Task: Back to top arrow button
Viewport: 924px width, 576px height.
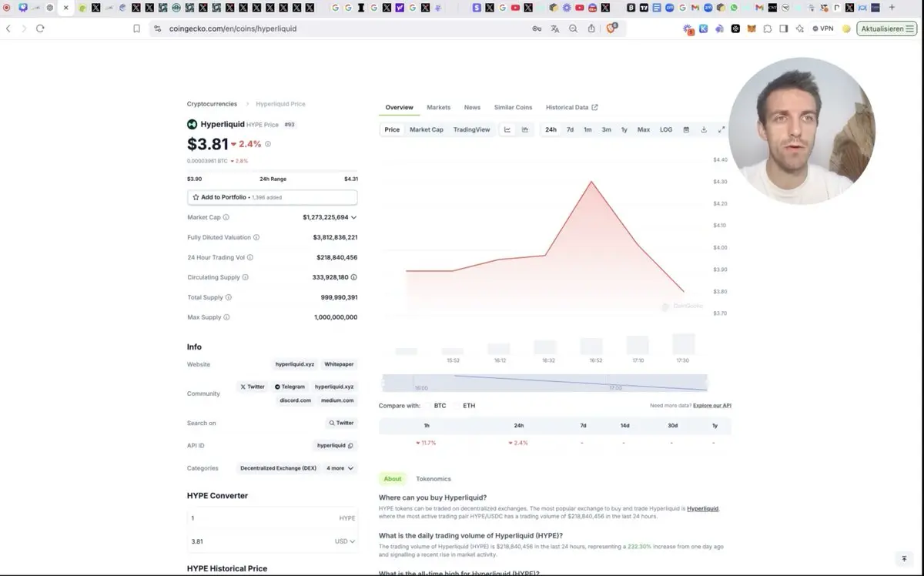Action: 904,558
